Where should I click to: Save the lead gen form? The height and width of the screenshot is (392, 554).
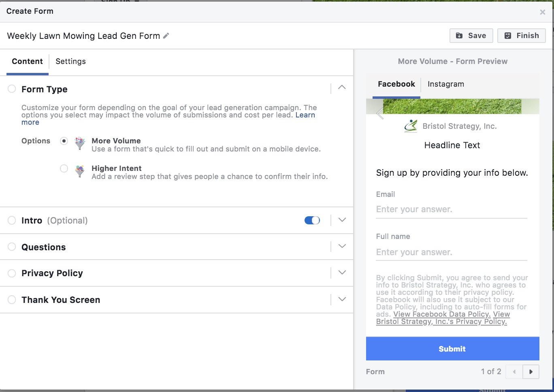pyautogui.click(x=471, y=36)
